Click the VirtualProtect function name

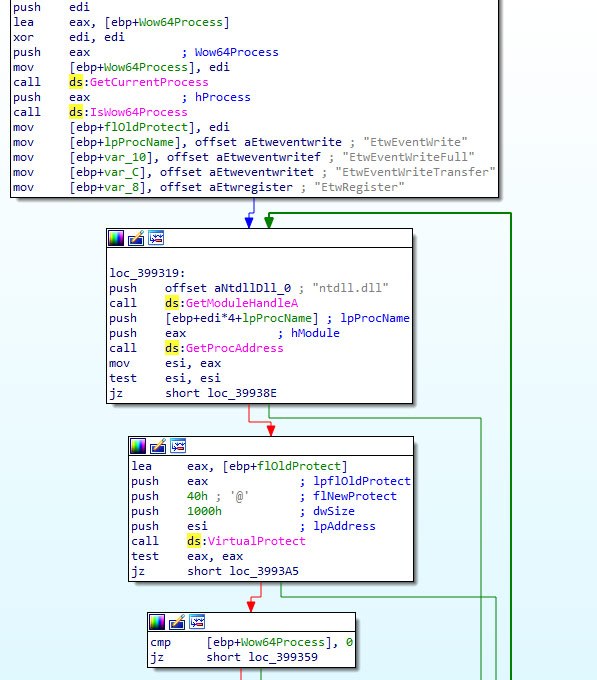257,541
